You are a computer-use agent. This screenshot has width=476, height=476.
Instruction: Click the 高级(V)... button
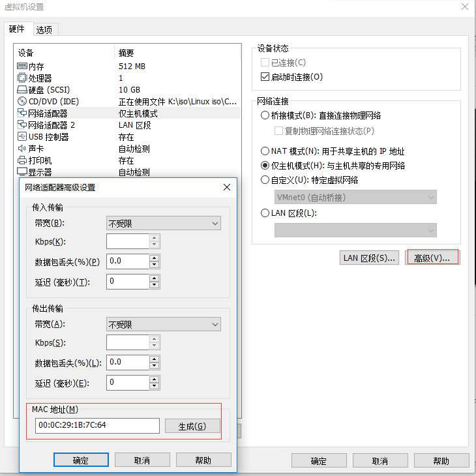click(x=432, y=258)
